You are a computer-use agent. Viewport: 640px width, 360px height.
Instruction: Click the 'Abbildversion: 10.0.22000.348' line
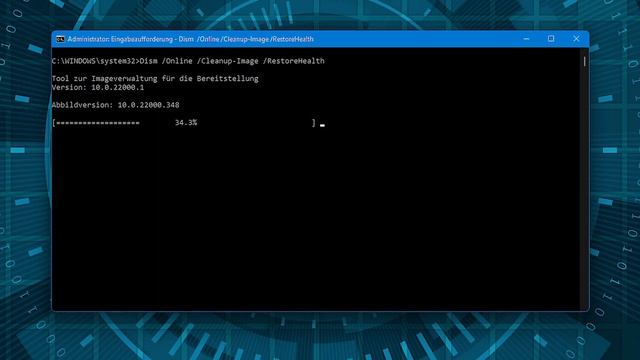point(116,105)
